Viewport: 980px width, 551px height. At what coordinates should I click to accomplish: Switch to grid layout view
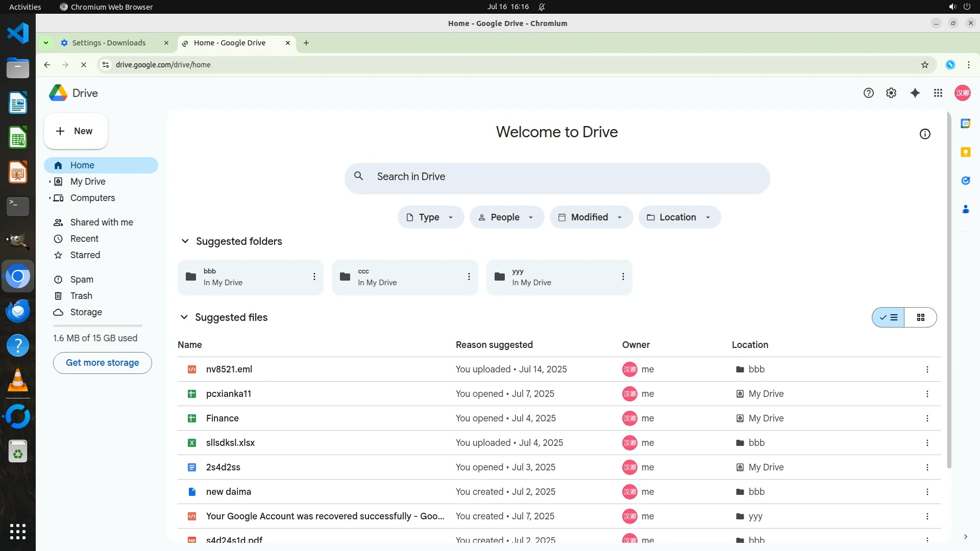(x=920, y=317)
